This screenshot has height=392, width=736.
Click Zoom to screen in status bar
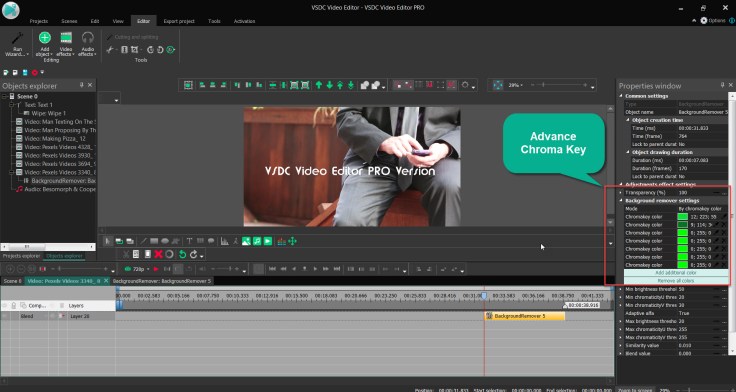634,390
